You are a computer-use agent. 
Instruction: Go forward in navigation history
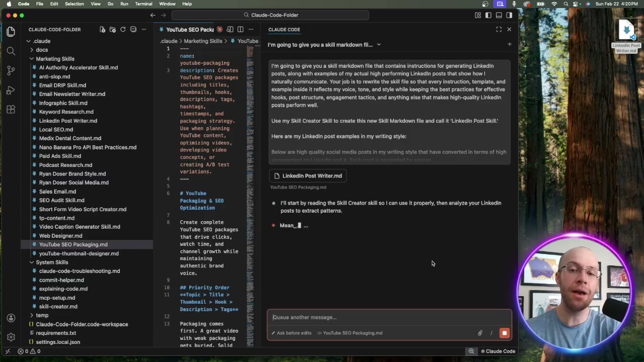164,15
